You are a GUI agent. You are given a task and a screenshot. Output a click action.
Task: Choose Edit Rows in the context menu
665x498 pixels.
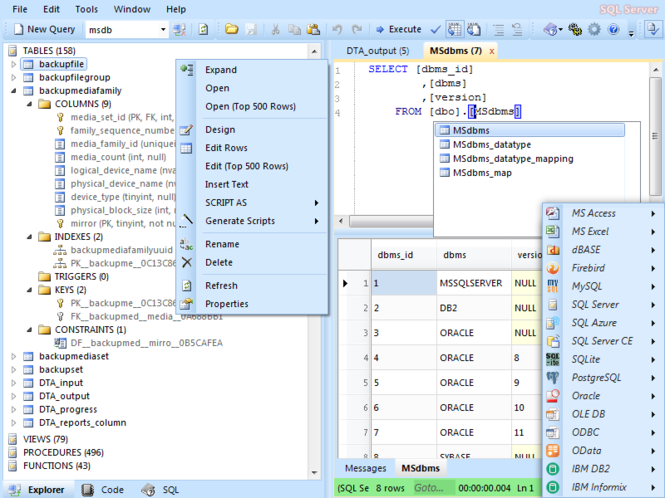tap(252, 148)
